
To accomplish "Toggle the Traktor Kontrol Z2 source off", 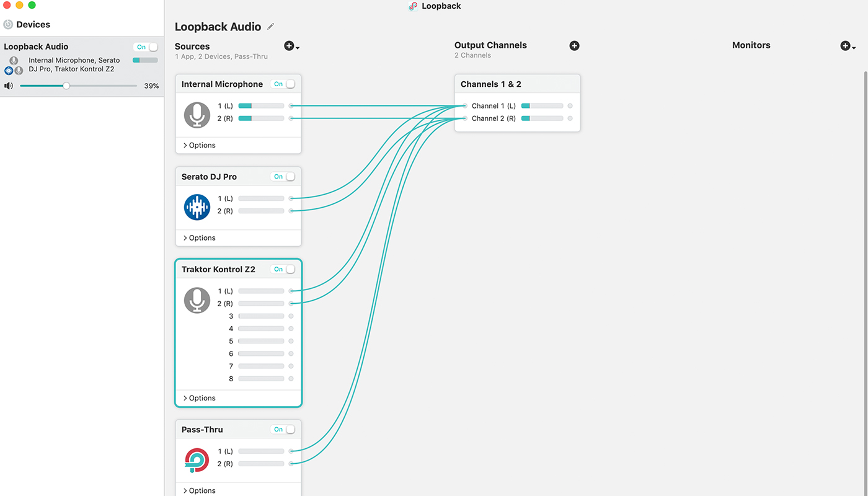I will pyautogui.click(x=283, y=269).
